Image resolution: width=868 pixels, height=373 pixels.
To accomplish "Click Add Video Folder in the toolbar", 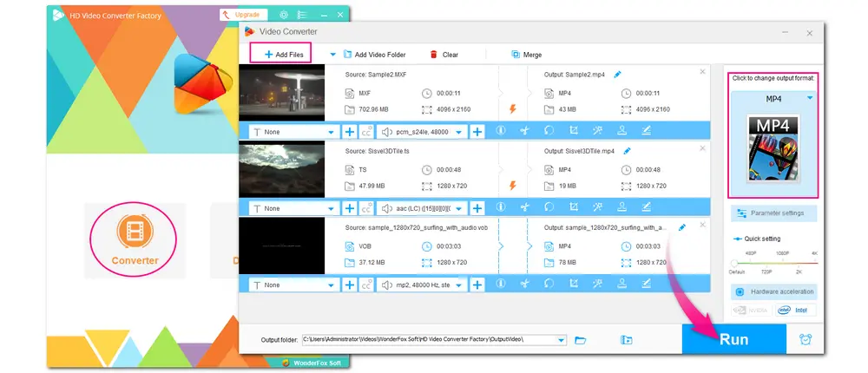I will click(x=374, y=55).
